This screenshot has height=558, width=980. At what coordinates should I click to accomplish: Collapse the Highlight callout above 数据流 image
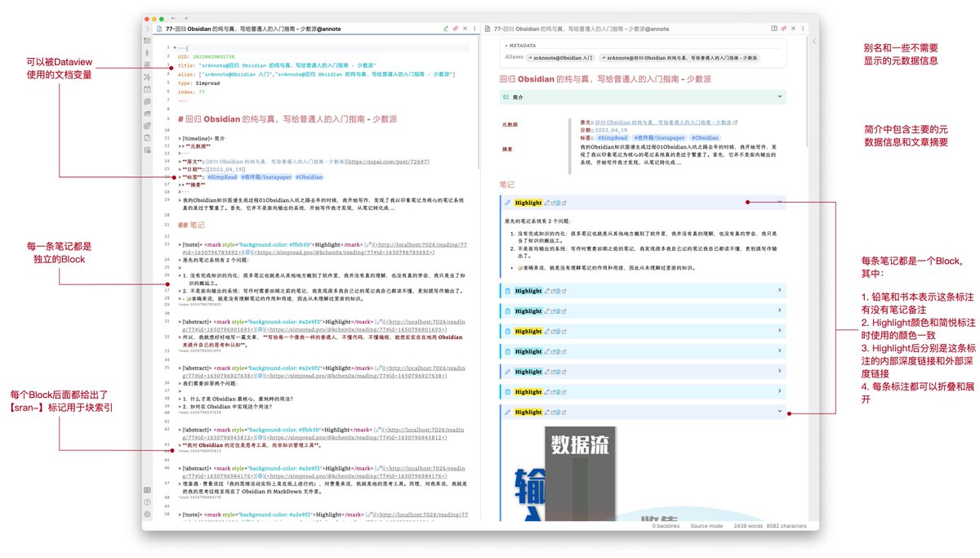(x=780, y=412)
